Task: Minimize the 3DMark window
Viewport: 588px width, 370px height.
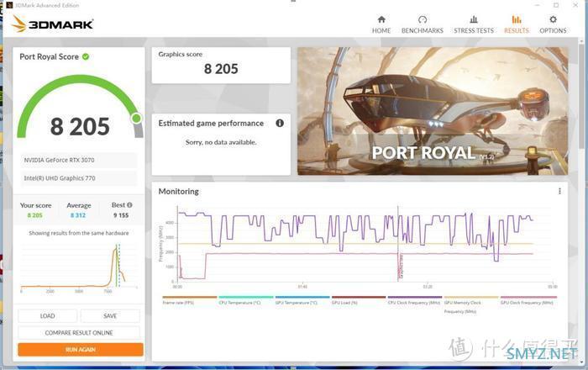Action: pyautogui.click(x=538, y=5)
